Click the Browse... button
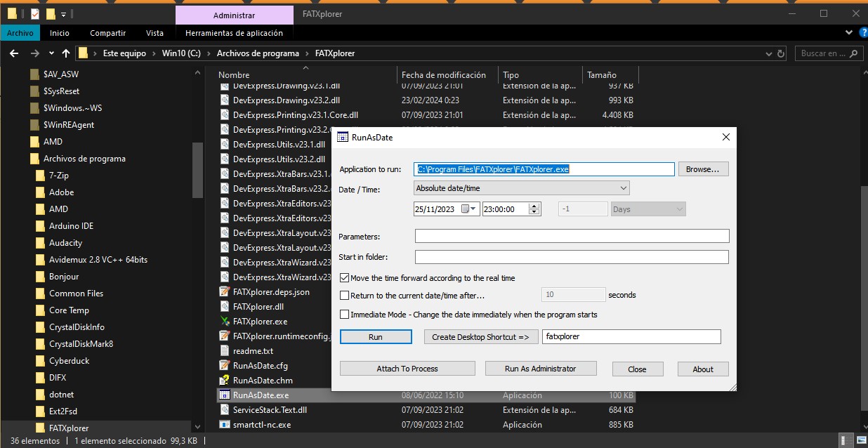 703,169
